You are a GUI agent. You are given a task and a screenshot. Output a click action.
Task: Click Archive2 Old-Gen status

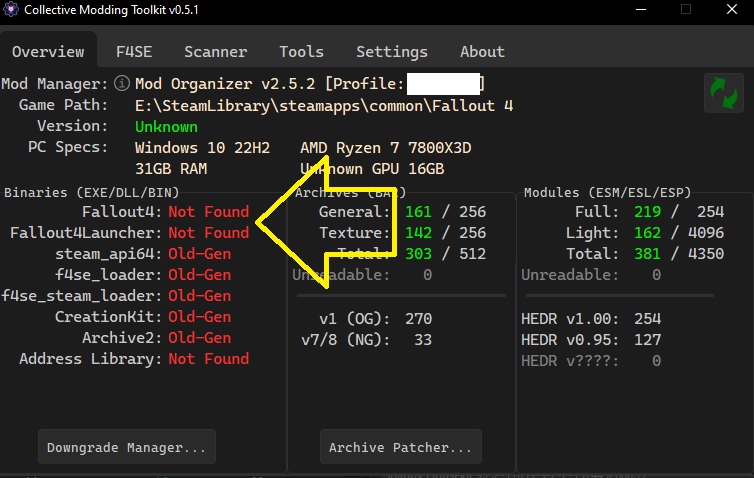click(x=200, y=338)
